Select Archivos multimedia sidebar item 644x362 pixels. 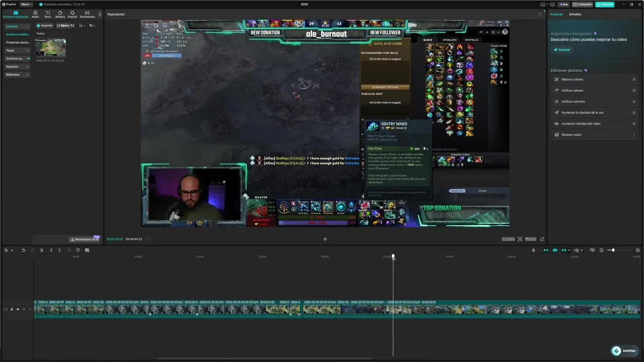coord(17,34)
